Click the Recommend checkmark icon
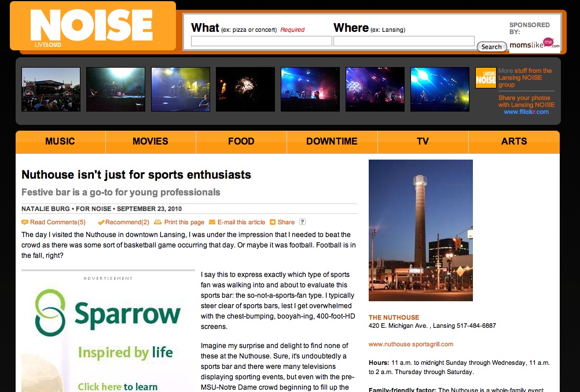 tap(101, 222)
